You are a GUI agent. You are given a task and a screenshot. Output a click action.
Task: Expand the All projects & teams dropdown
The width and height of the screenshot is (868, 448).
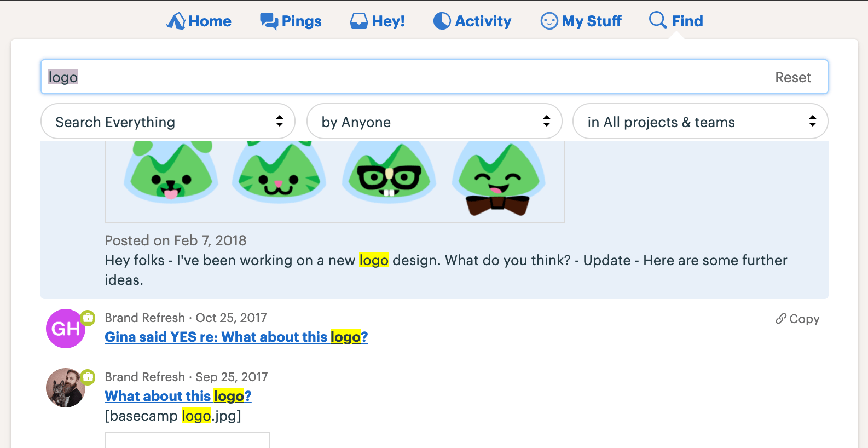pos(700,122)
